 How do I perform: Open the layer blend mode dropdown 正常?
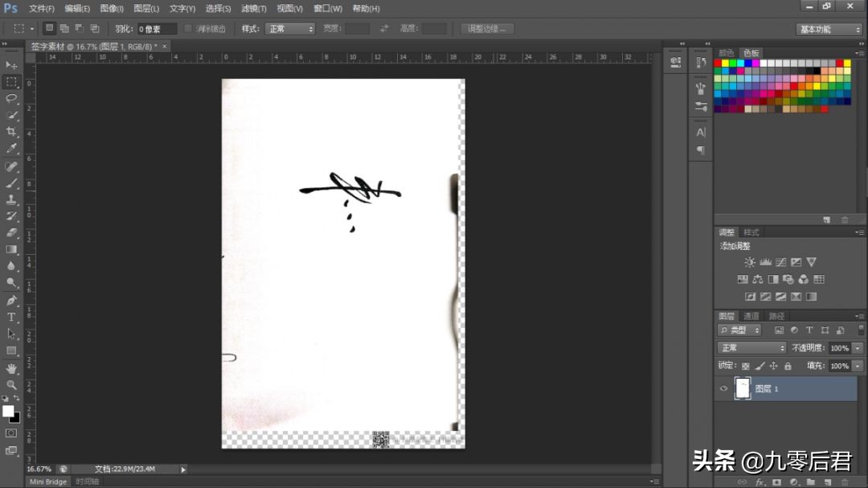(x=751, y=348)
